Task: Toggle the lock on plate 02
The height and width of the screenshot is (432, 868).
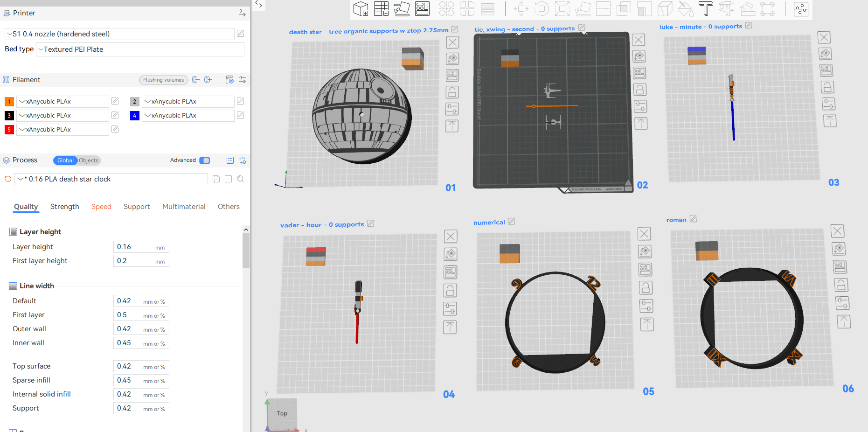Action: coord(640,90)
